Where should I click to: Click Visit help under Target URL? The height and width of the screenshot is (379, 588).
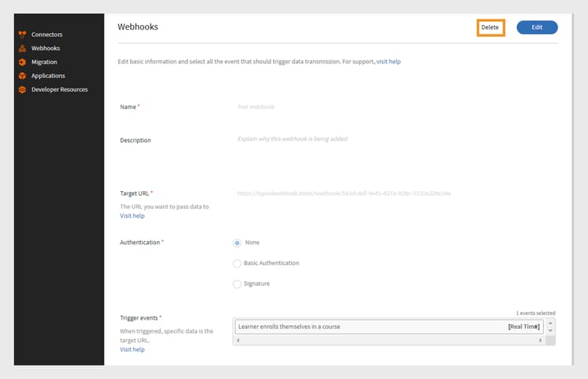point(132,215)
